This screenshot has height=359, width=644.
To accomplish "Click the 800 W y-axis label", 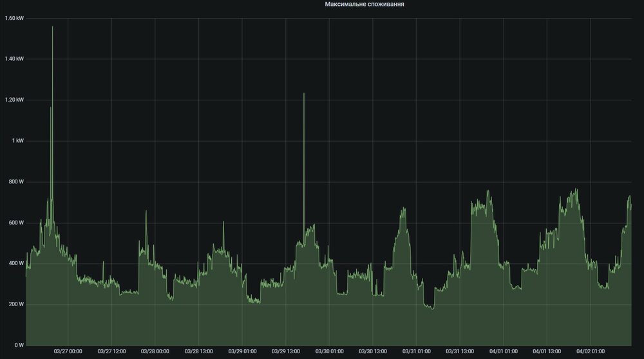I will point(15,181).
